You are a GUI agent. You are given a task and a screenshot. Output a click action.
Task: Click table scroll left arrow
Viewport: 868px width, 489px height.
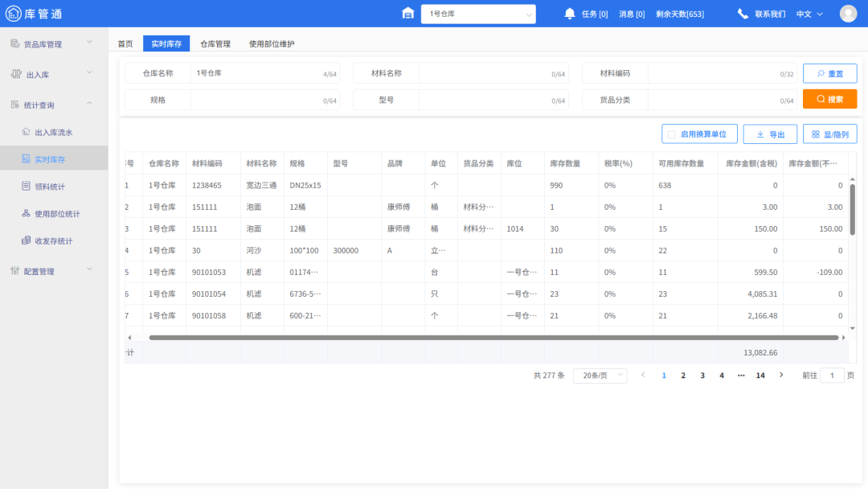click(129, 337)
